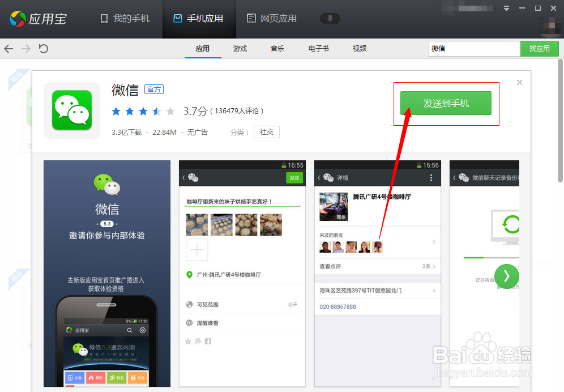Open second screenshot with 咖啡厅 post
564x392 pixels.
242,274
